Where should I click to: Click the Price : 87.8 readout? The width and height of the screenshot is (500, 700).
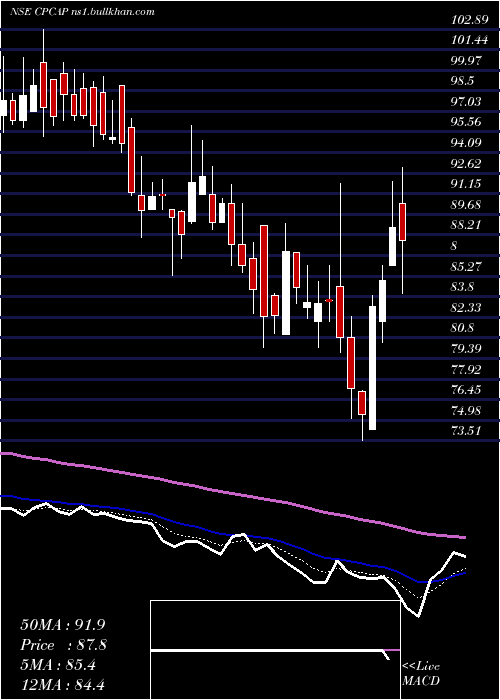63,645
